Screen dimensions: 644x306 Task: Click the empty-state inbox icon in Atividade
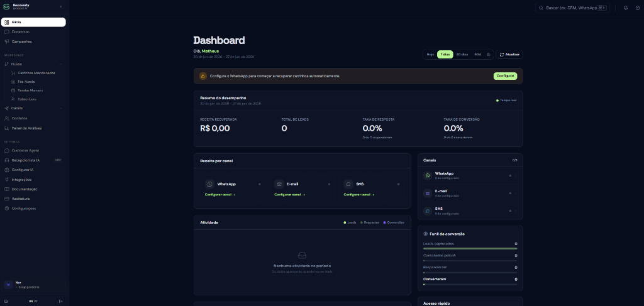[x=302, y=255]
